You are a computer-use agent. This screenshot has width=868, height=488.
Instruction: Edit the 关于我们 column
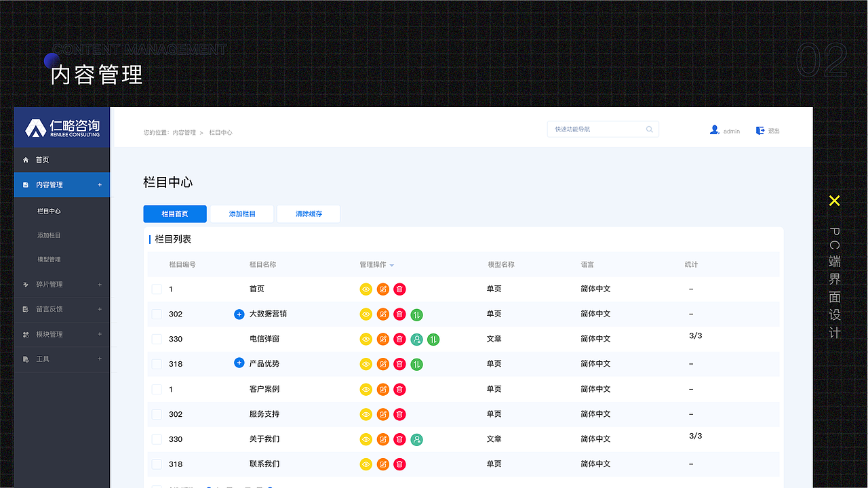pos(383,440)
